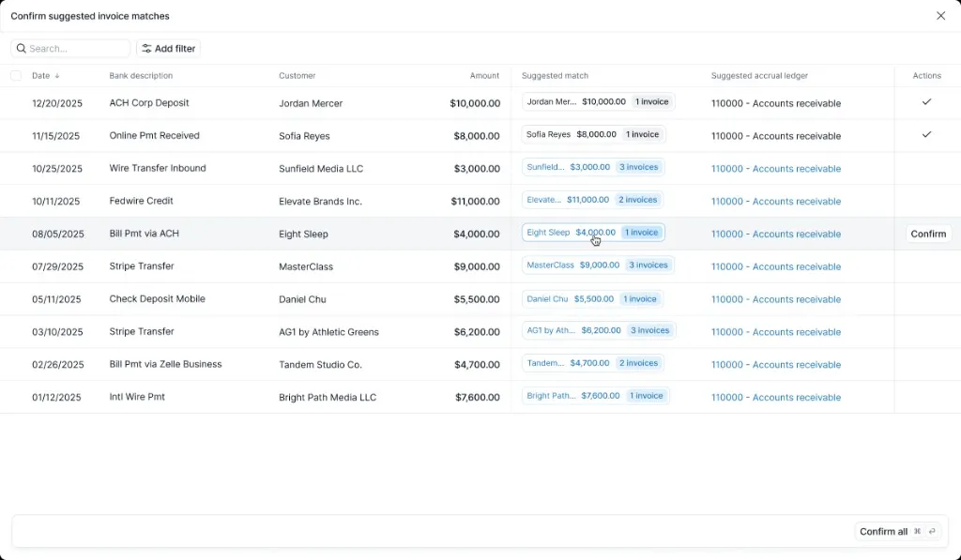961x560 pixels.
Task: Click checkmark for Jordan Mercer row
Action: tap(926, 101)
